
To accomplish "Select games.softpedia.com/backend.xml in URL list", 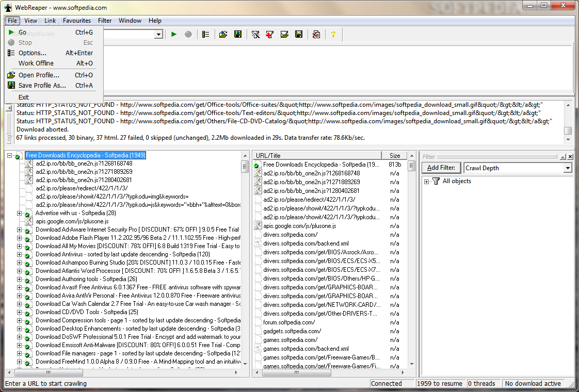I will (x=305, y=349).
